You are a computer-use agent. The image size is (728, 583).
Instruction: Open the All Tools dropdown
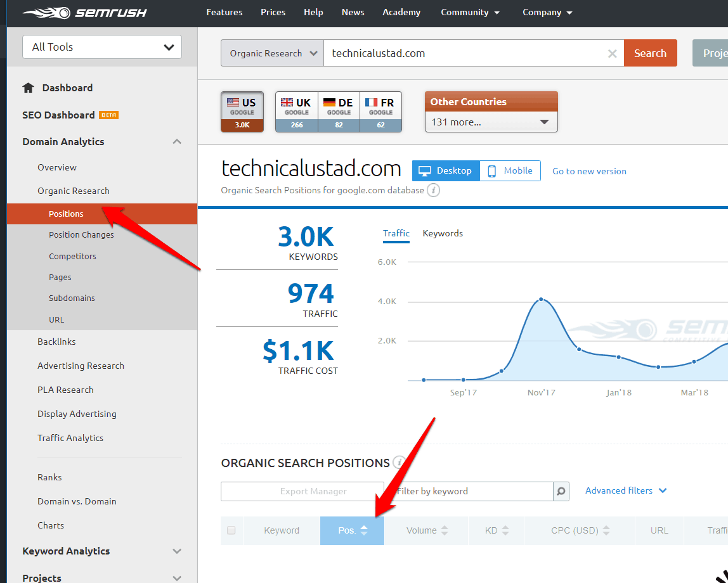[102, 47]
